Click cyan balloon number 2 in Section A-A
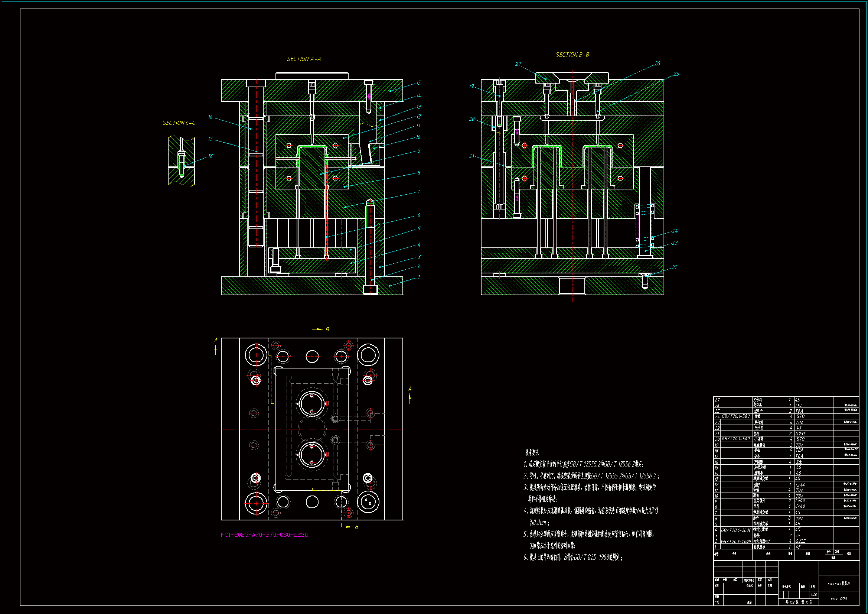 coord(419,266)
